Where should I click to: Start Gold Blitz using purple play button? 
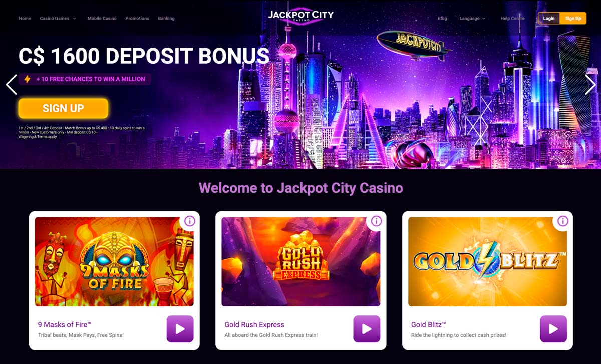click(x=553, y=329)
